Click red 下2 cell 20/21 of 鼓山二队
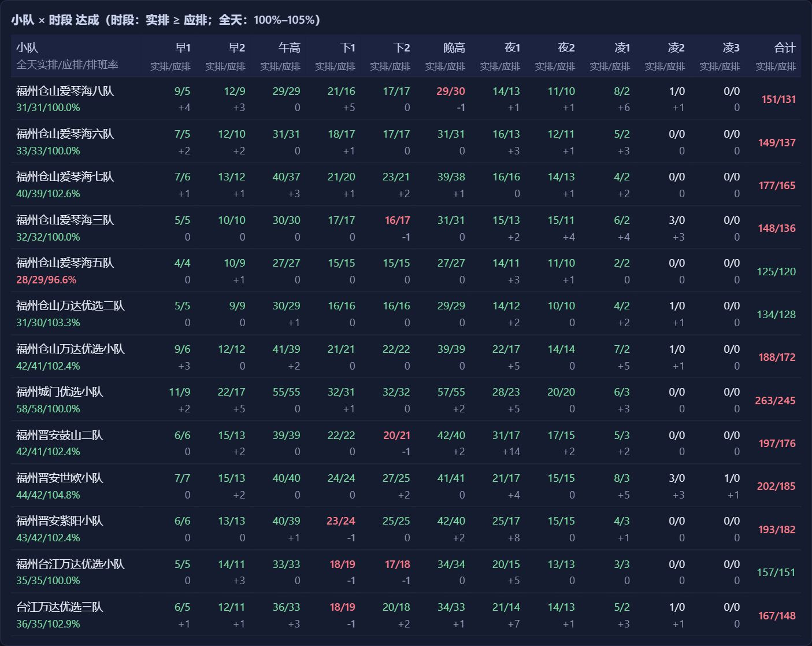This screenshot has height=646, width=812. point(396,435)
